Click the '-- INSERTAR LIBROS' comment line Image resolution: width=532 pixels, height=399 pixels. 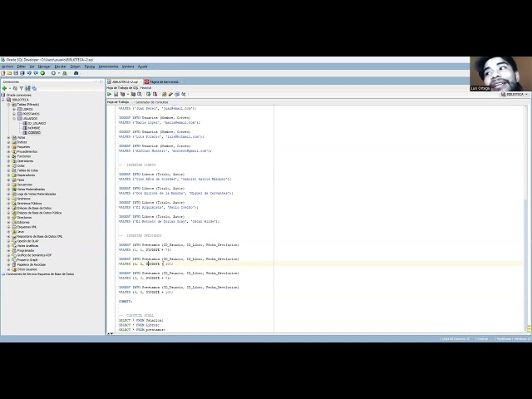[137, 165]
